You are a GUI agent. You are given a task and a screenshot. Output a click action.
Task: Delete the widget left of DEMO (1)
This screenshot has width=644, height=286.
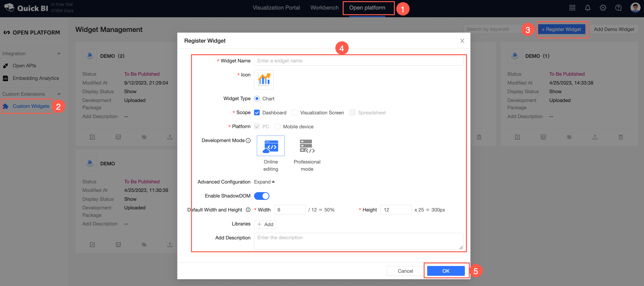pos(479,137)
